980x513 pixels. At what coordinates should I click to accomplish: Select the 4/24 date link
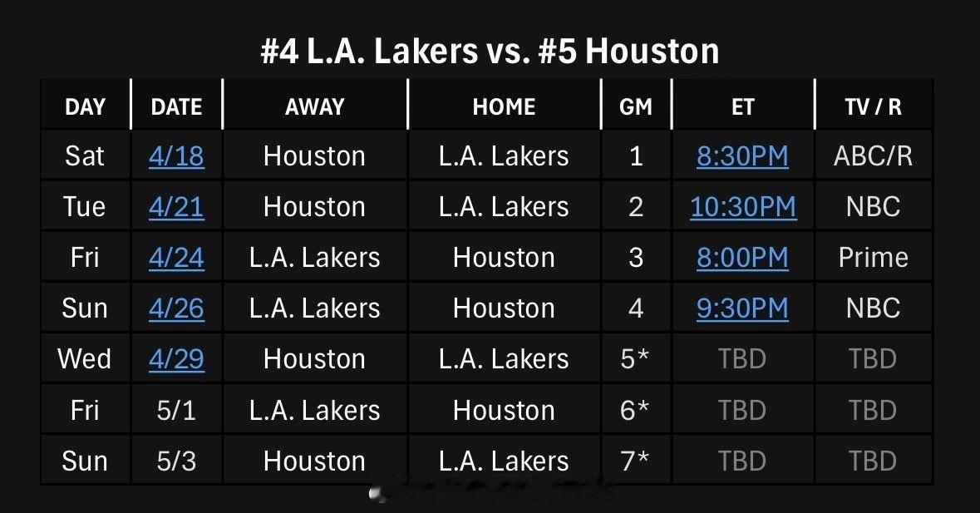click(x=176, y=258)
